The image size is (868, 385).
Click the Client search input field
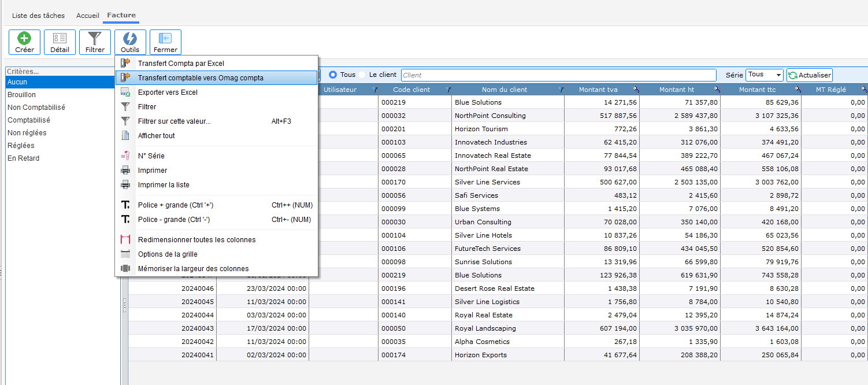click(x=558, y=75)
